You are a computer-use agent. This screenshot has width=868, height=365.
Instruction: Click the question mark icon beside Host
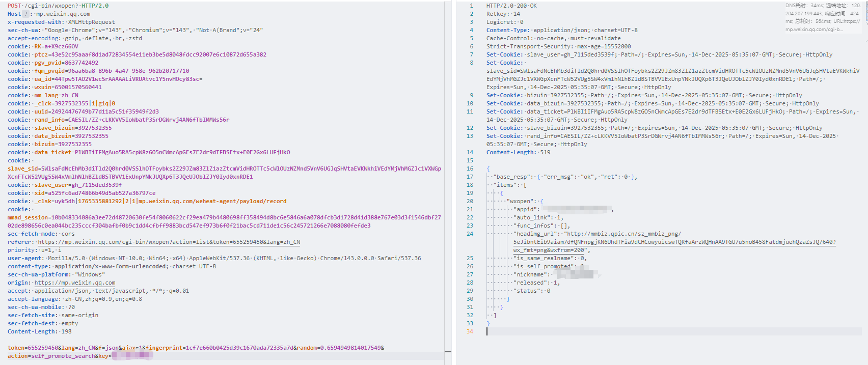pos(25,14)
